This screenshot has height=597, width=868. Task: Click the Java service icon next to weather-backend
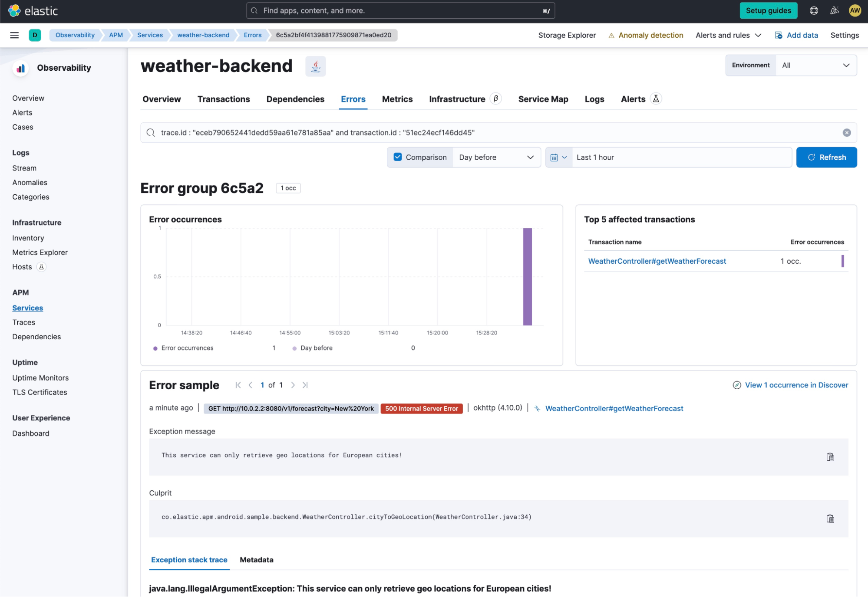pyautogui.click(x=316, y=66)
